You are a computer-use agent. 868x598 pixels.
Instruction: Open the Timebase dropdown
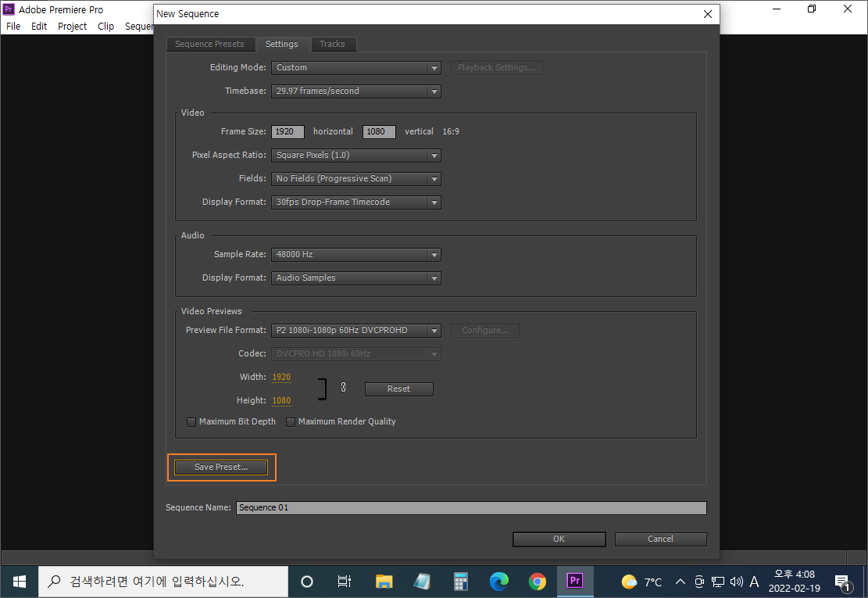click(356, 91)
